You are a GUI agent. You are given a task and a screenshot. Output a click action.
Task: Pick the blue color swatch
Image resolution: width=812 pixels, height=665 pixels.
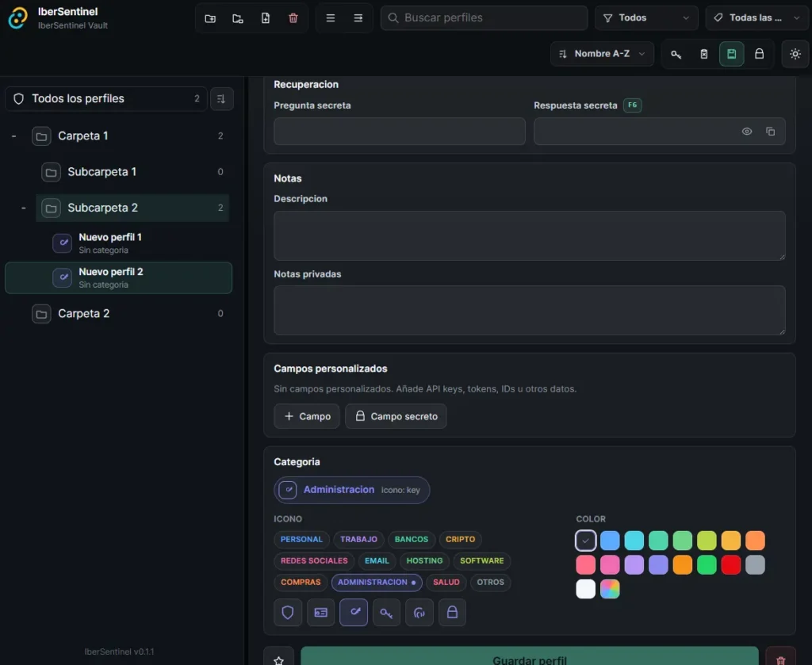pos(610,541)
